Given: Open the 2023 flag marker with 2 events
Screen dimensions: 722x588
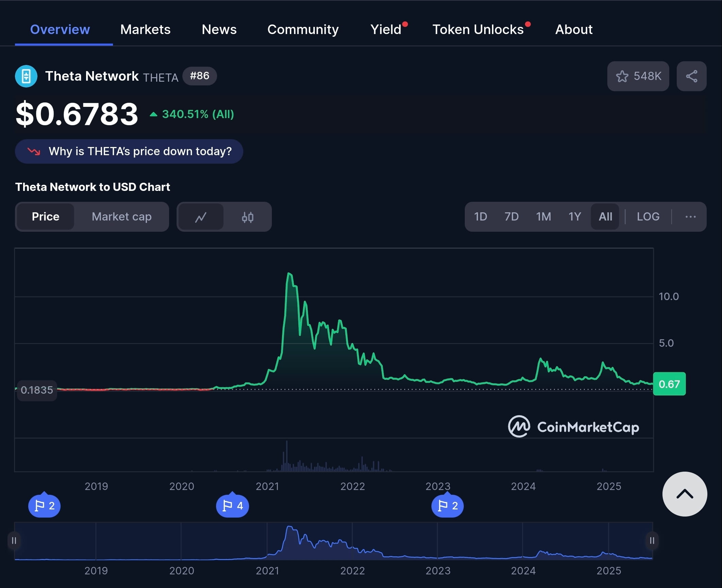Looking at the screenshot, I should [x=447, y=506].
